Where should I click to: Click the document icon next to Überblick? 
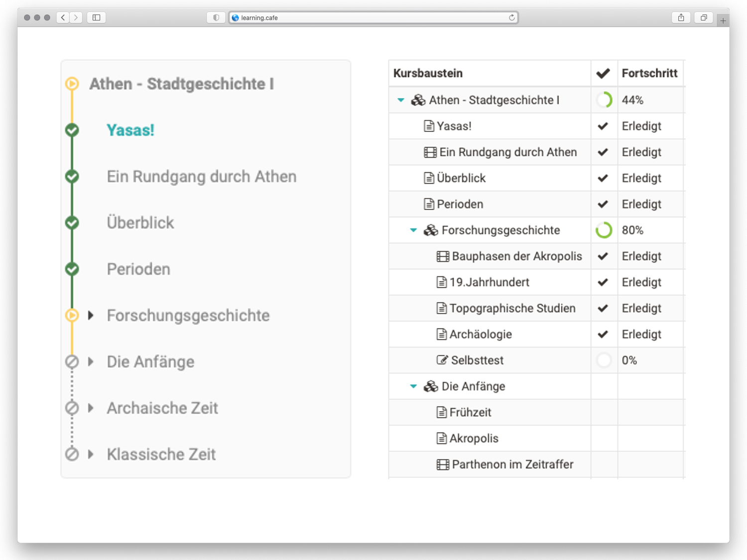[x=429, y=178]
